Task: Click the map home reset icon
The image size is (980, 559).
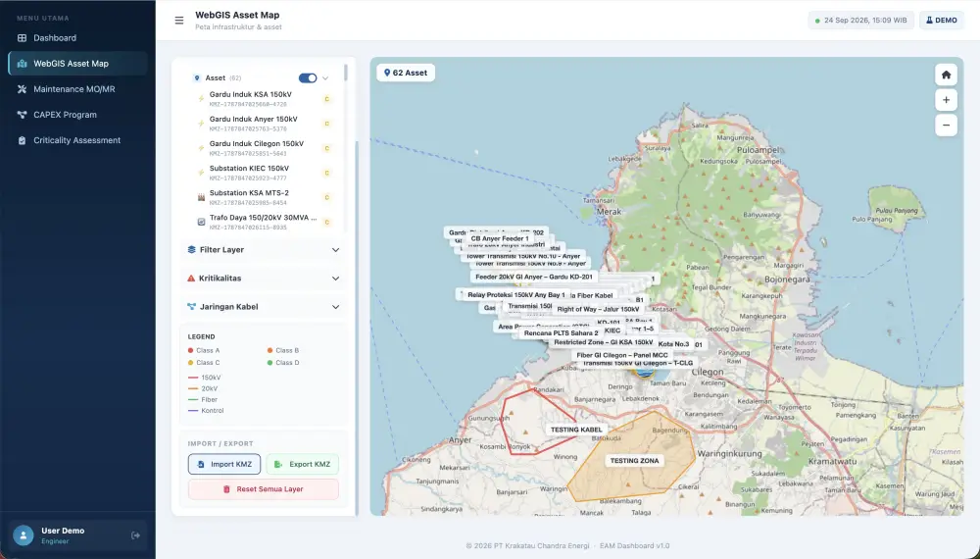Action: point(946,76)
